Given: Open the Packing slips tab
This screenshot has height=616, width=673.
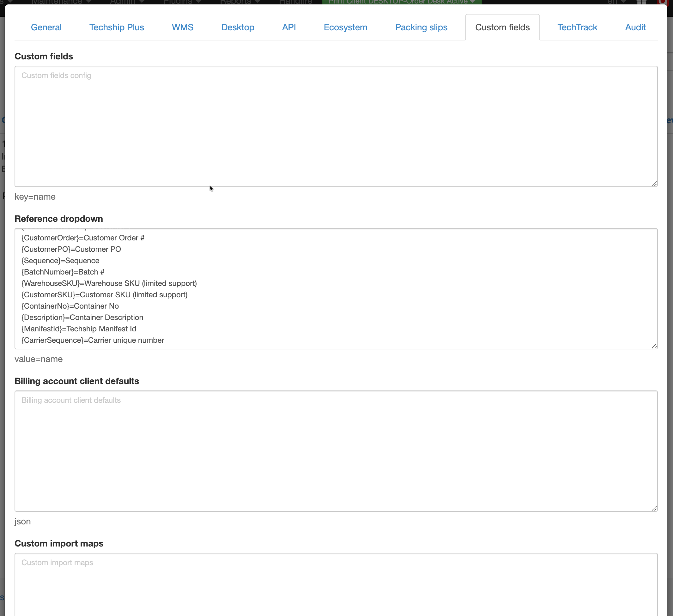Looking at the screenshot, I should pos(421,27).
